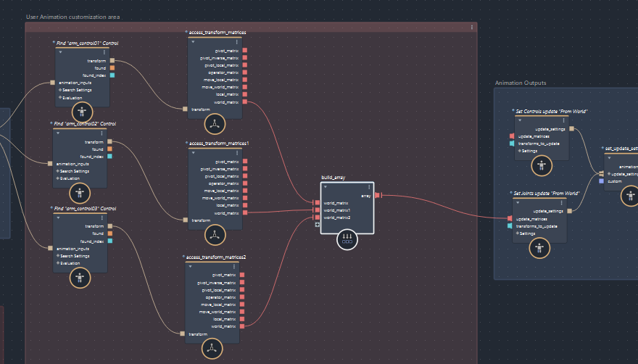Collapse the access_transform_matrices1 node
The width and height of the screenshot is (638, 364).
pyautogui.click(x=194, y=153)
